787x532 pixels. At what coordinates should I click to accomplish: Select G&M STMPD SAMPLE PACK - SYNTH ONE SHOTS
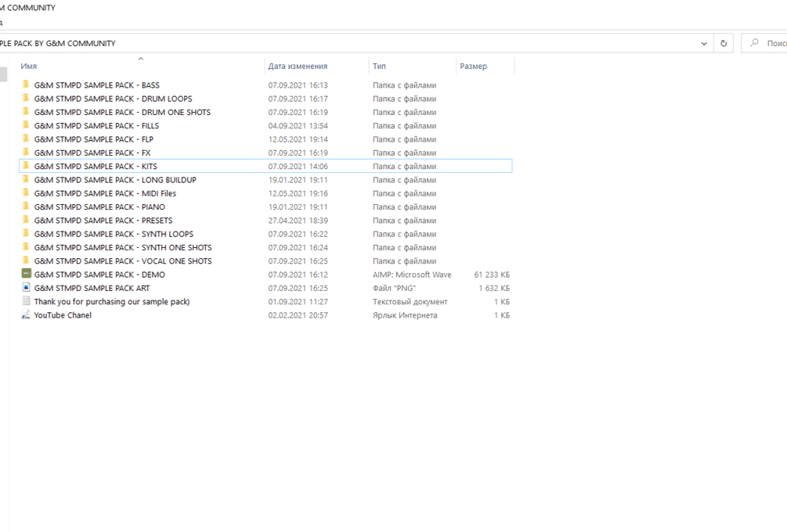point(123,248)
